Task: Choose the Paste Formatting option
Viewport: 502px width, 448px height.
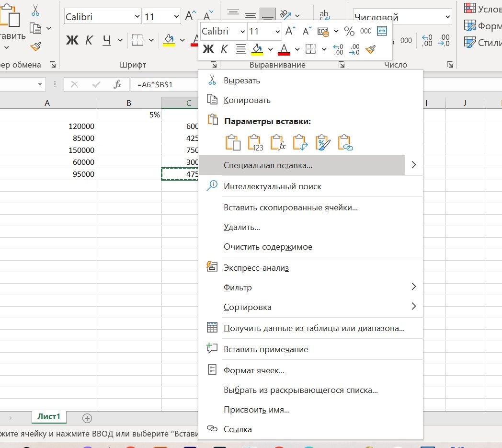Action: coord(323,142)
